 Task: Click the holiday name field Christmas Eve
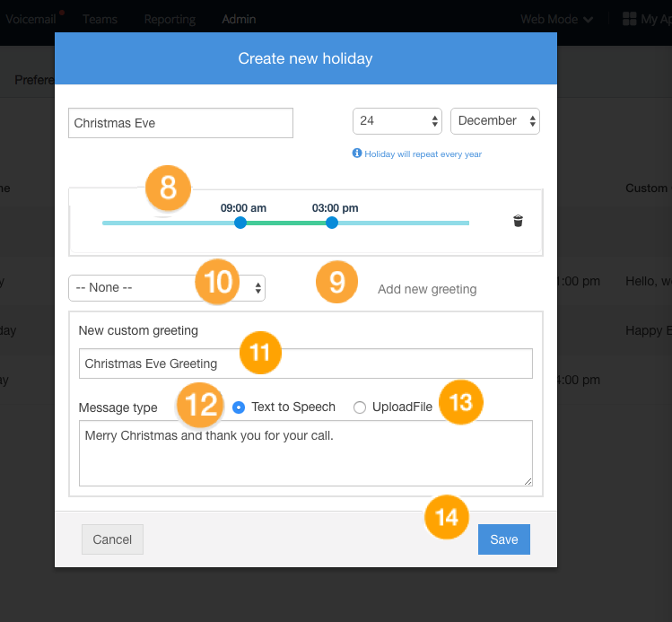(180, 123)
